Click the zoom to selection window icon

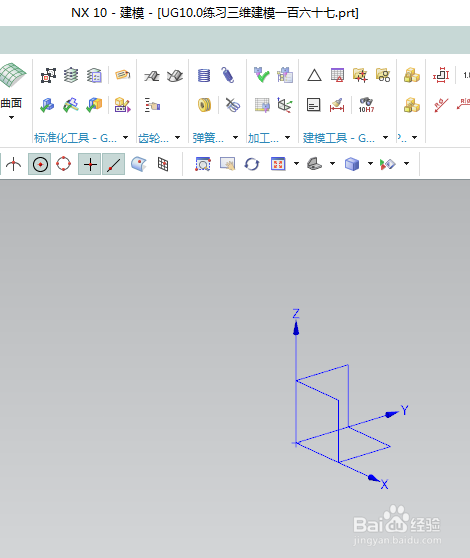point(203,164)
